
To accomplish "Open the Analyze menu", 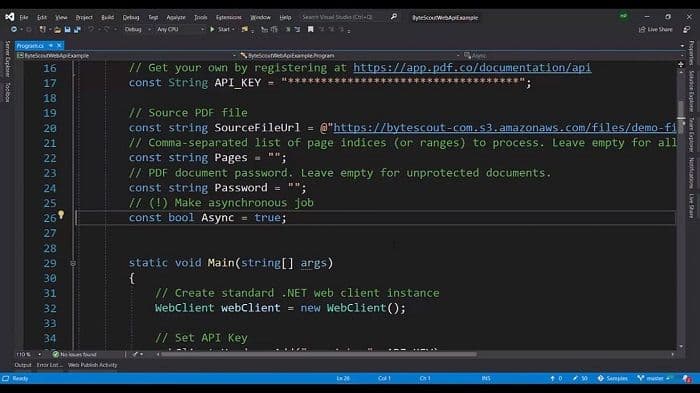I will (176, 17).
